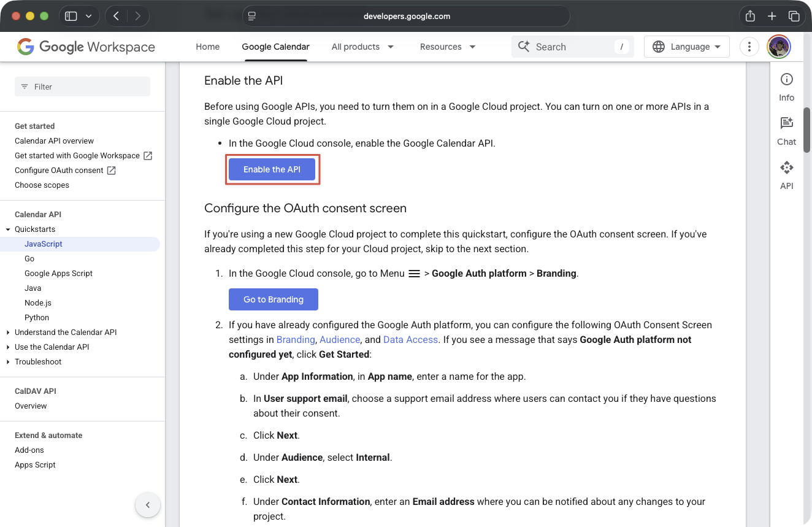Open the Info side panel icon

point(786,87)
